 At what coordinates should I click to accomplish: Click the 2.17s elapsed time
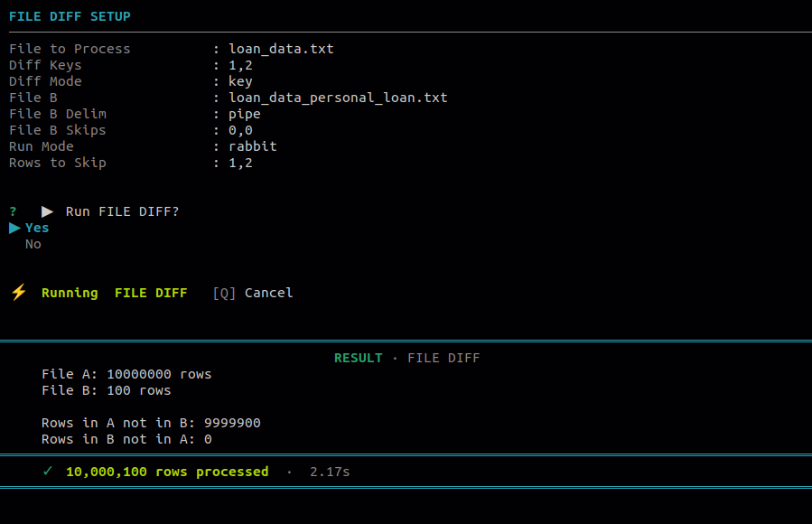pyautogui.click(x=330, y=472)
